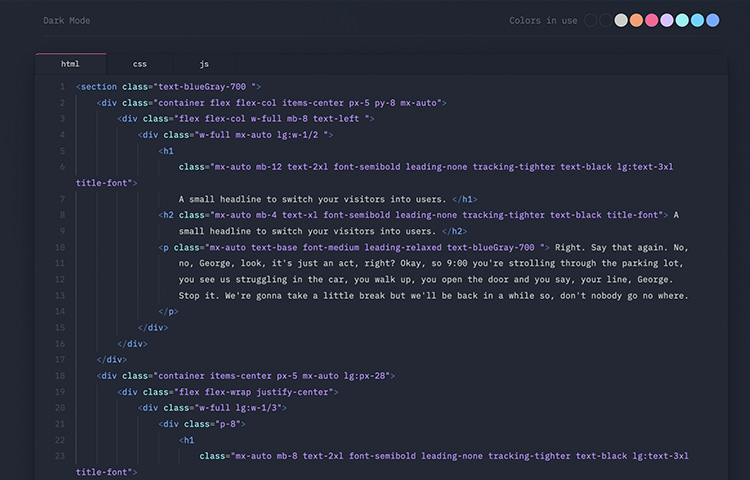750x480 pixels.
Task: Click the closing div tag on line 15
Action: (153, 328)
